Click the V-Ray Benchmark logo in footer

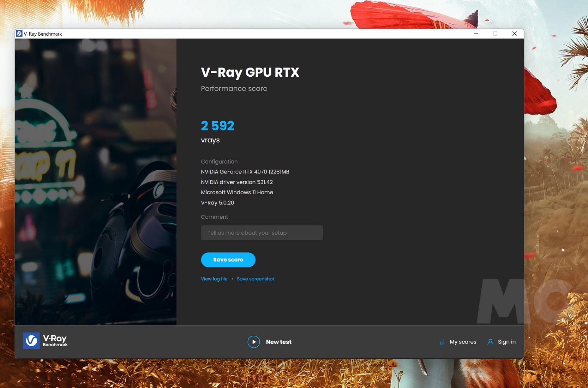[45, 341]
